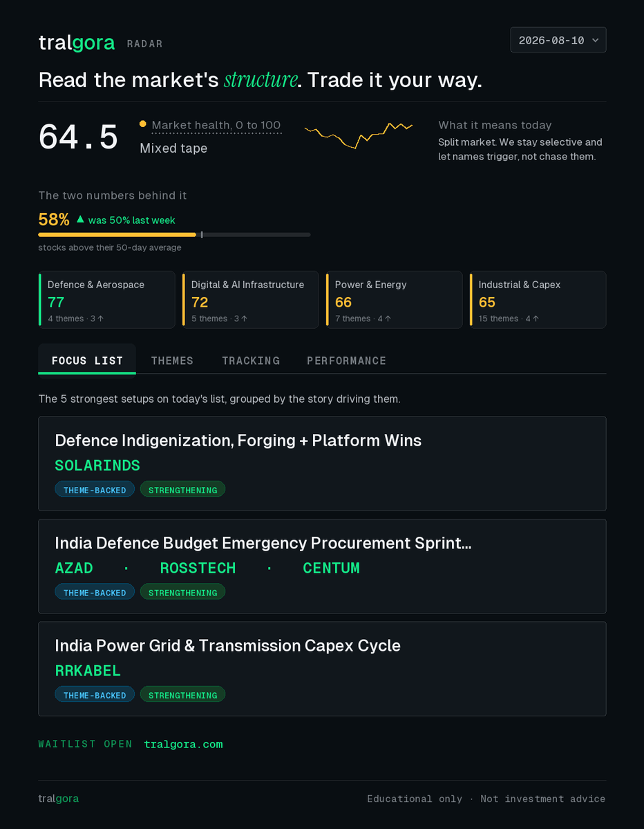Image resolution: width=644 pixels, height=829 pixels.
Task: Click '15 themes · 4 ↑' in Industrial card
Action: click(509, 318)
